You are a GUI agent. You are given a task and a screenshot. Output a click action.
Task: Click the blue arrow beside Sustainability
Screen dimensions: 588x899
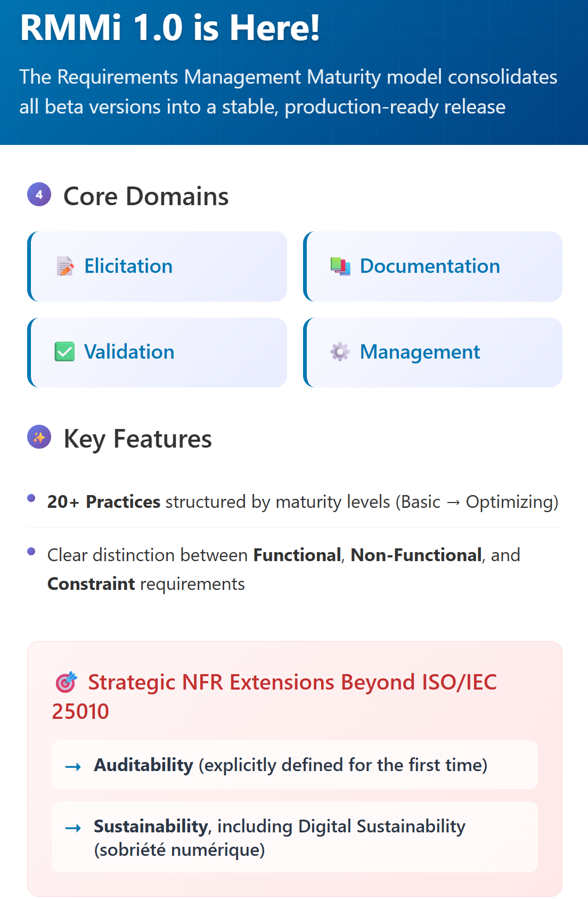73,828
